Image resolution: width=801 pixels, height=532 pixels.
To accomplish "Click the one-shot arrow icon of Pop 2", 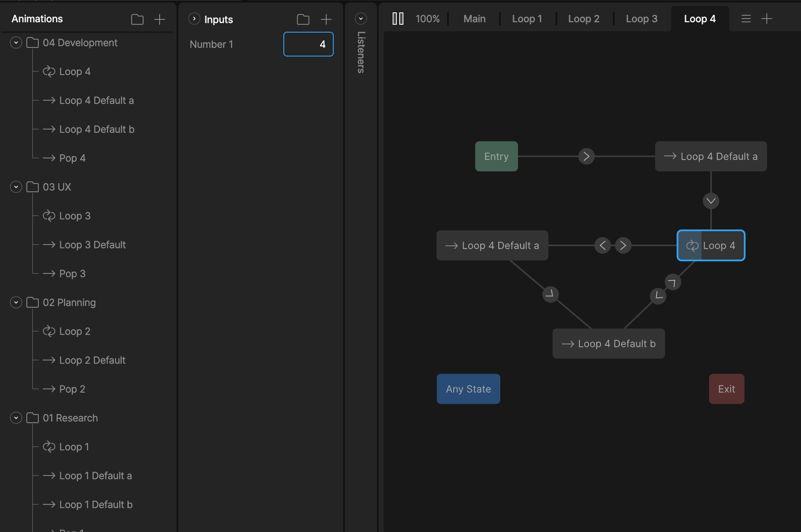I will [49, 389].
